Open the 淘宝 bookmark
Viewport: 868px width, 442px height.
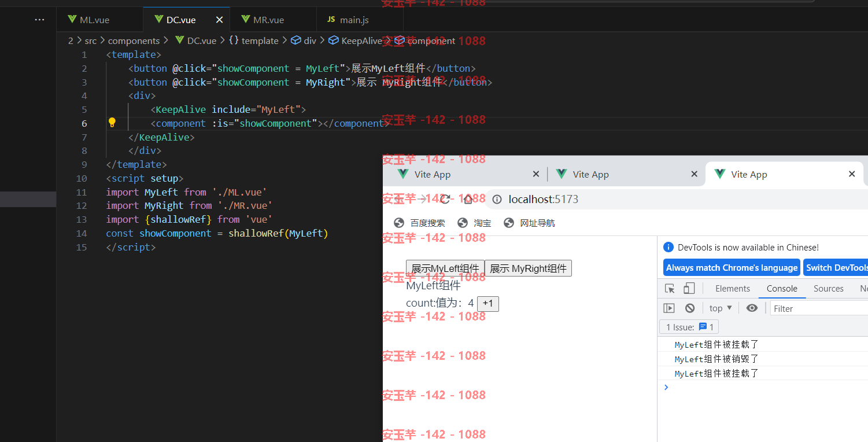tap(474, 223)
